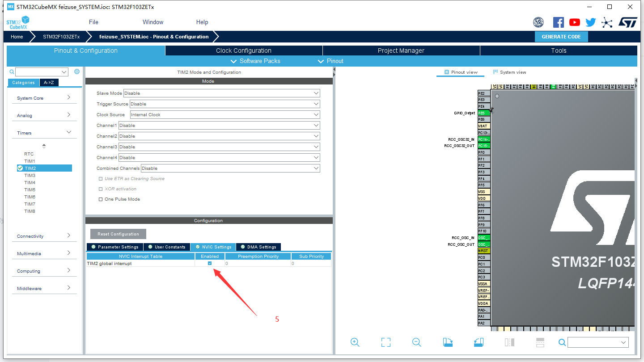Open the YouTube icon link
Image resolution: width=644 pixels, height=362 pixels.
point(575,22)
